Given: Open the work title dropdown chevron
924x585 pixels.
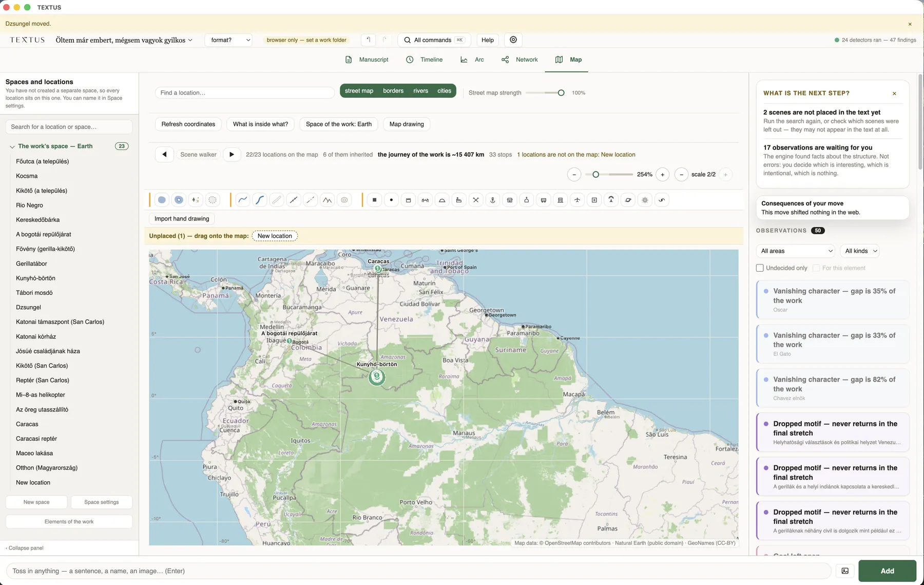Looking at the screenshot, I should pos(190,40).
